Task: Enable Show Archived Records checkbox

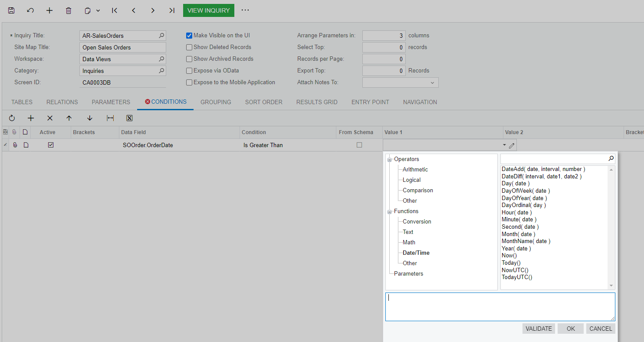Action: coord(189,59)
